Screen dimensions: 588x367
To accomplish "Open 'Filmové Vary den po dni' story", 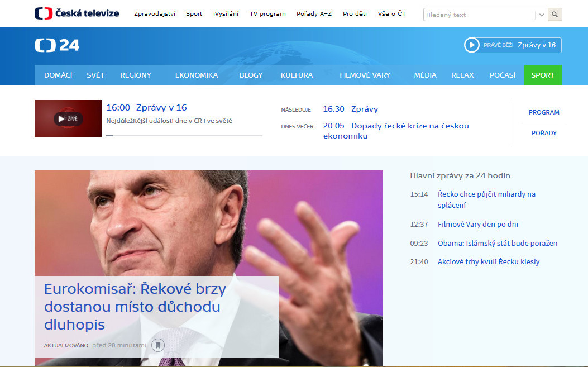I will [477, 224].
